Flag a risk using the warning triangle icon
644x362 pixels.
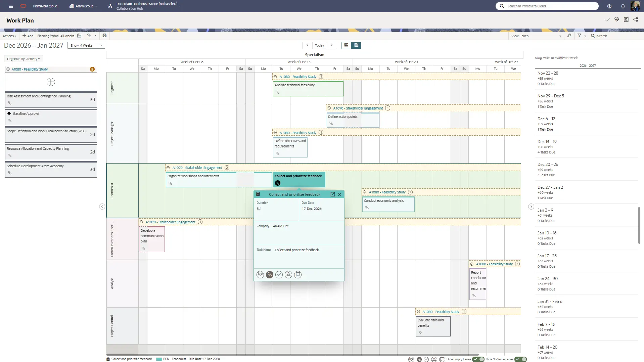tap(289, 274)
